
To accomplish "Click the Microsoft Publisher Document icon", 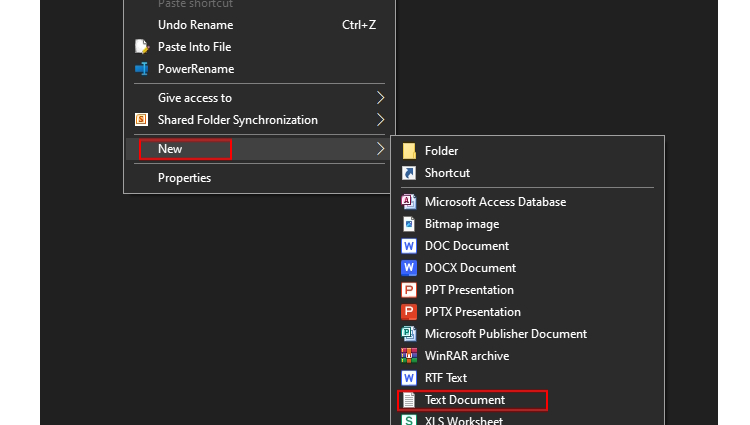I will pos(408,334).
